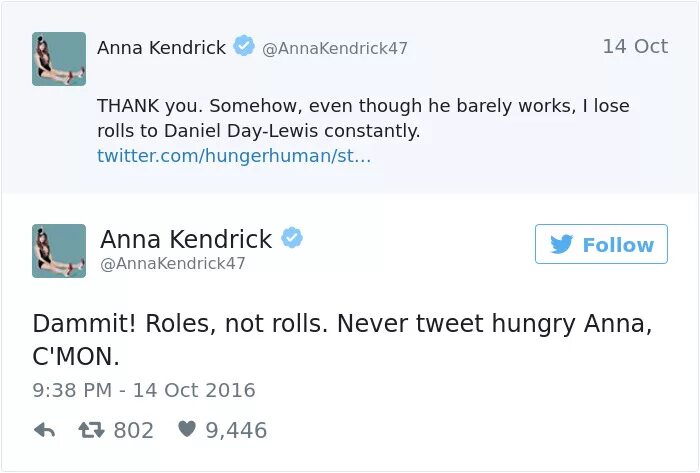Click verified badge in the quoted tweet header
This screenshot has height=473, width=700.
243,46
